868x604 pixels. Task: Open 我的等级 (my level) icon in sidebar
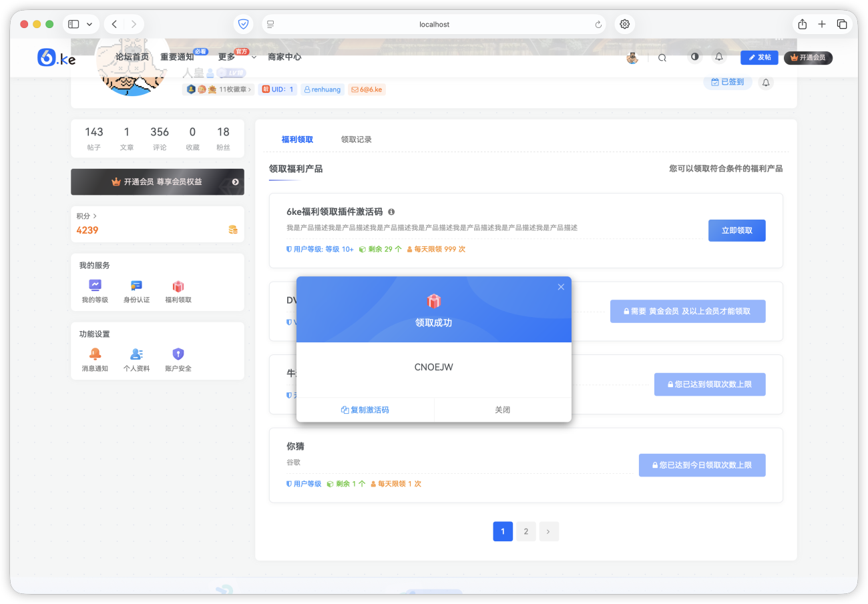tap(95, 286)
